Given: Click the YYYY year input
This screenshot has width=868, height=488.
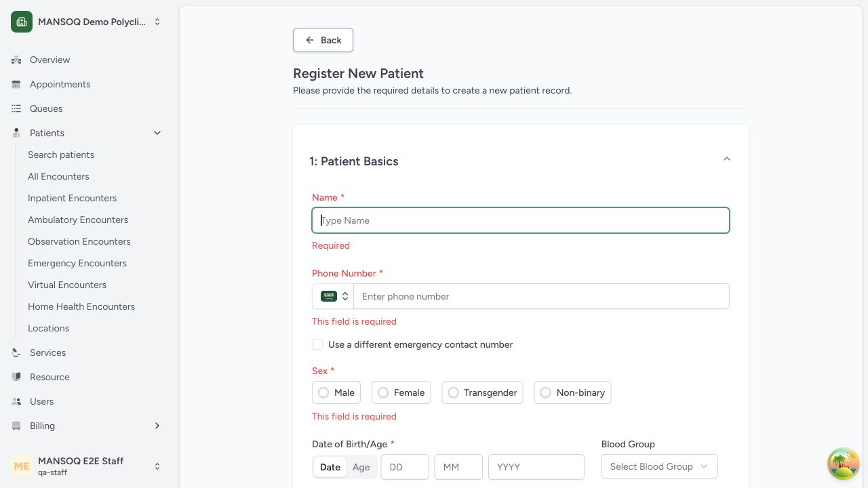Looking at the screenshot, I should pyautogui.click(x=536, y=467).
